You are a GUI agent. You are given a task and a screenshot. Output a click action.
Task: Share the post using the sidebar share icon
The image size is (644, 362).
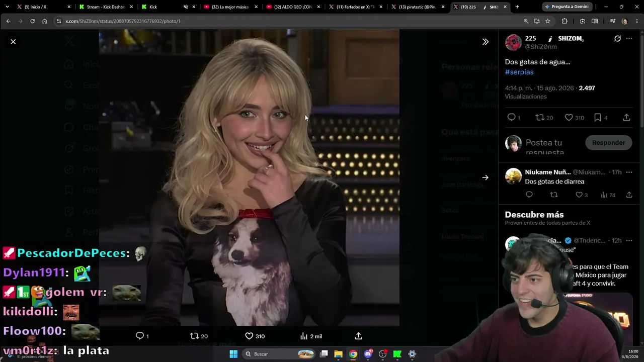tap(626, 117)
